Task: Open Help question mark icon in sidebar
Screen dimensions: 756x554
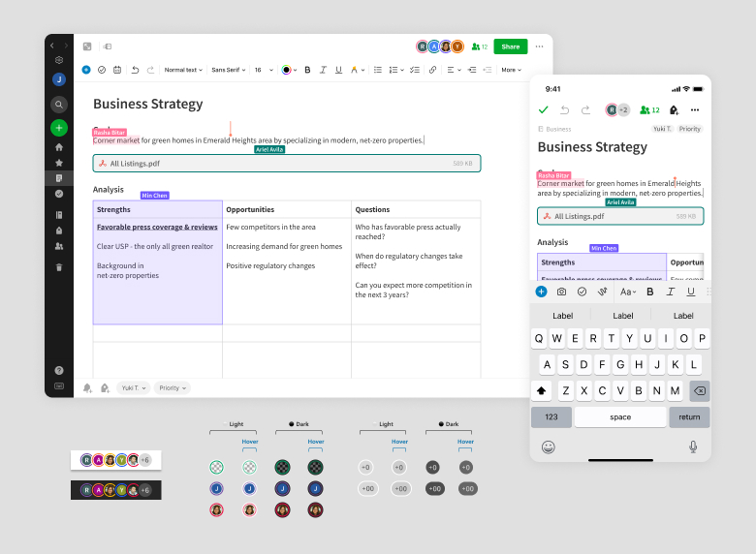Action: 59,370
